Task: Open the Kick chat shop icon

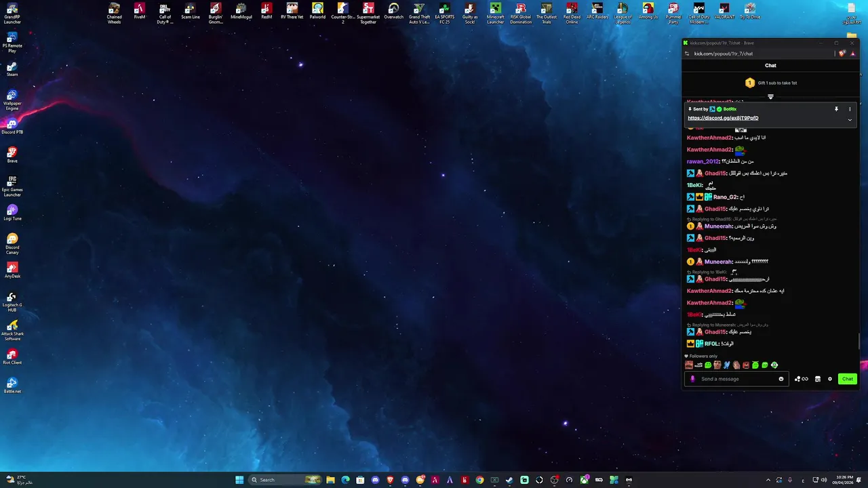Action: (x=818, y=379)
